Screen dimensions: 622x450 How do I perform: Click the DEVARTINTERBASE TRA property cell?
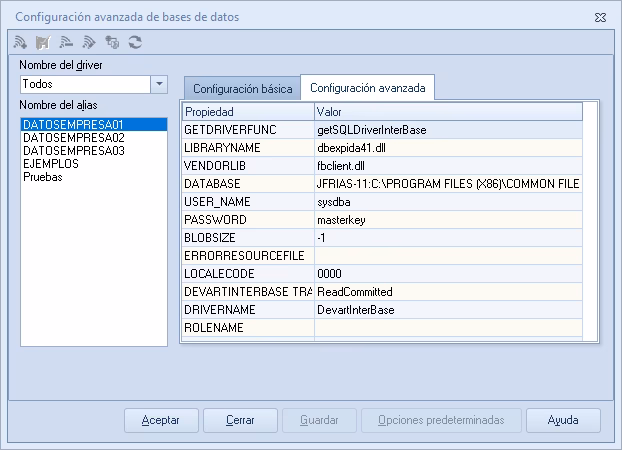tap(248, 292)
